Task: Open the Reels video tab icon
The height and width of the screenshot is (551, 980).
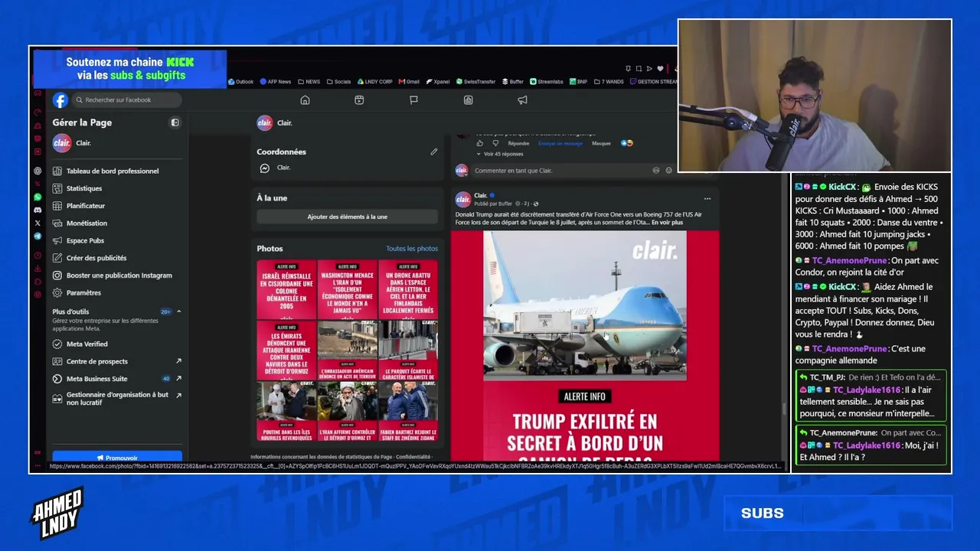Action: pos(359,100)
